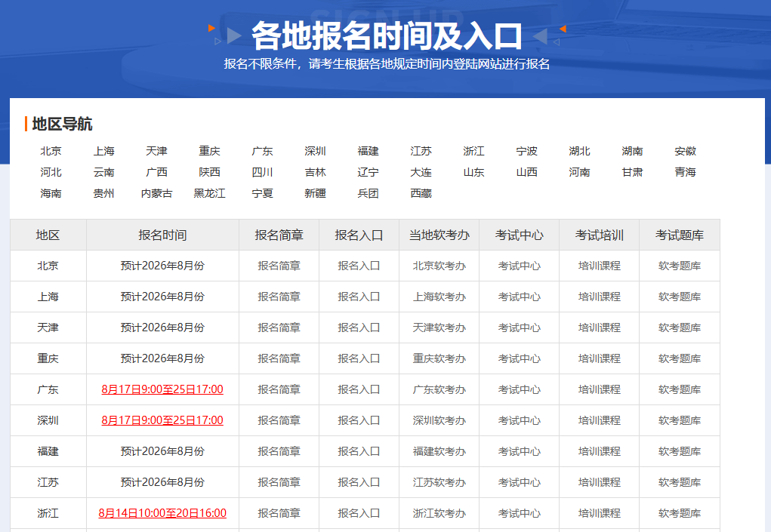Jump to 北京 in region navigation
The width and height of the screenshot is (771, 532).
(51, 151)
